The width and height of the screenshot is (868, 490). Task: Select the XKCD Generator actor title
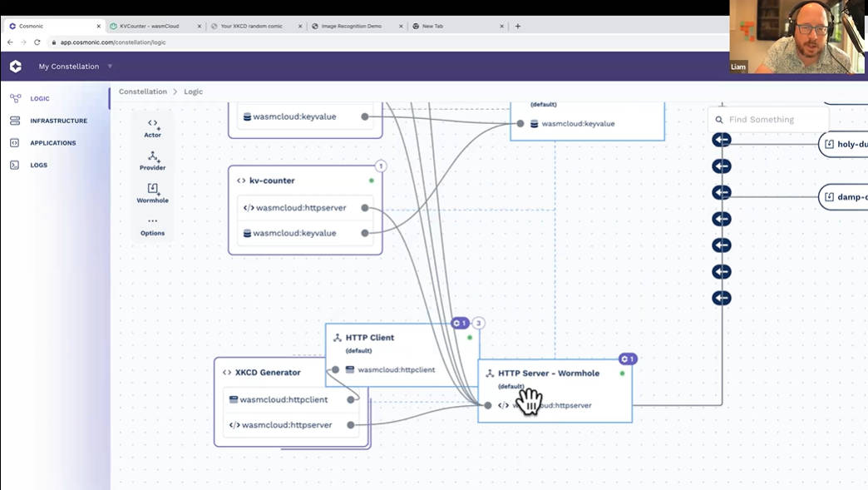(x=268, y=372)
